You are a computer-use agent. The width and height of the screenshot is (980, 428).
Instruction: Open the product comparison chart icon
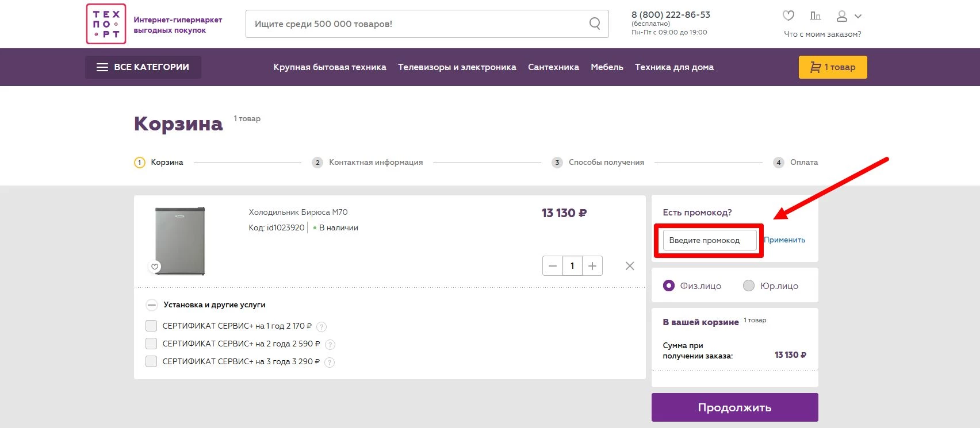click(x=815, y=16)
